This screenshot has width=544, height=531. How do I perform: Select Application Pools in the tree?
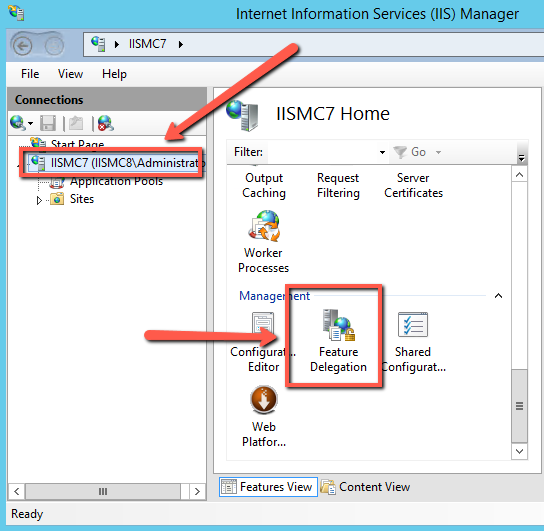(116, 181)
